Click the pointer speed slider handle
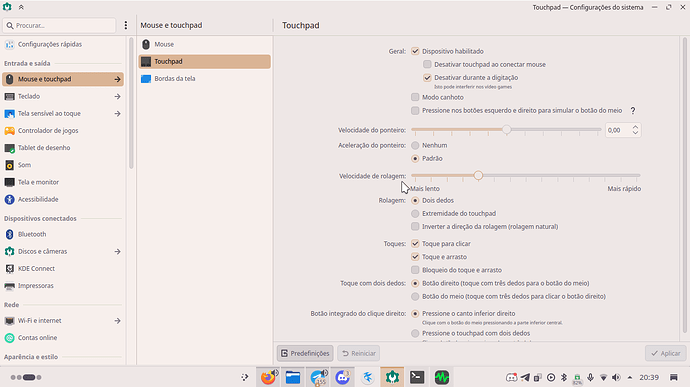Screen dimensions: 690x387 (506, 129)
